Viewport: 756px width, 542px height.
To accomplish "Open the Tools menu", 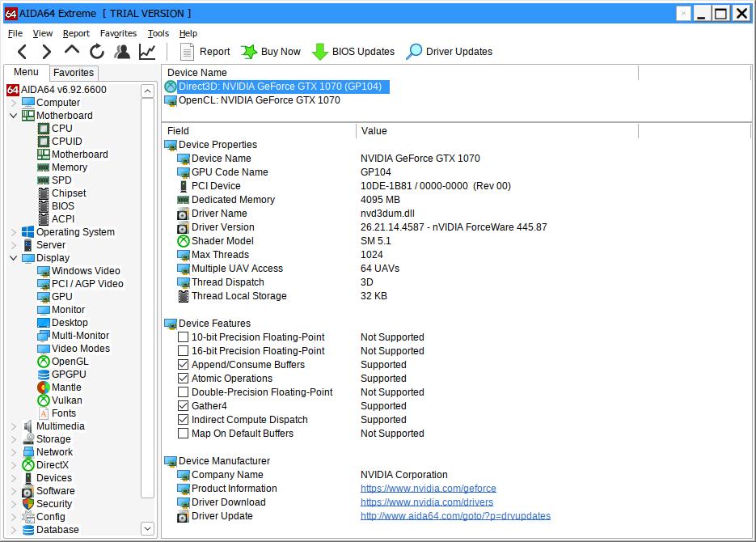I will pyautogui.click(x=158, y=33).
